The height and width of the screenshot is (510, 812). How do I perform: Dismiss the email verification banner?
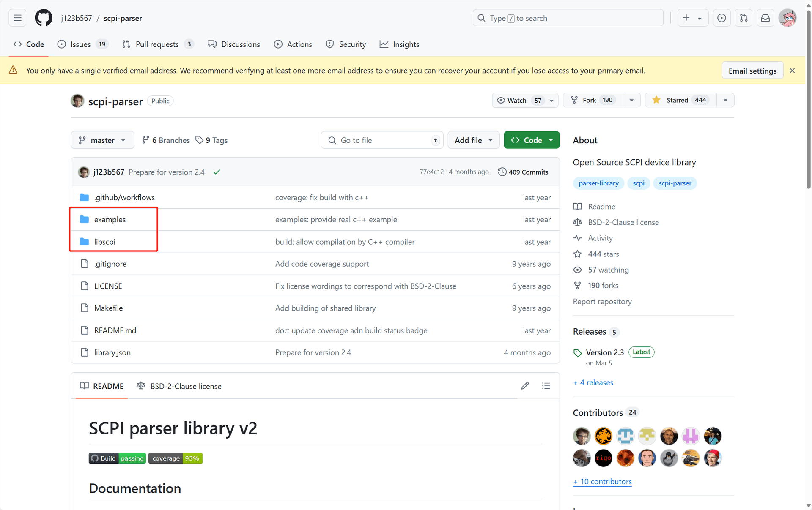792,71
